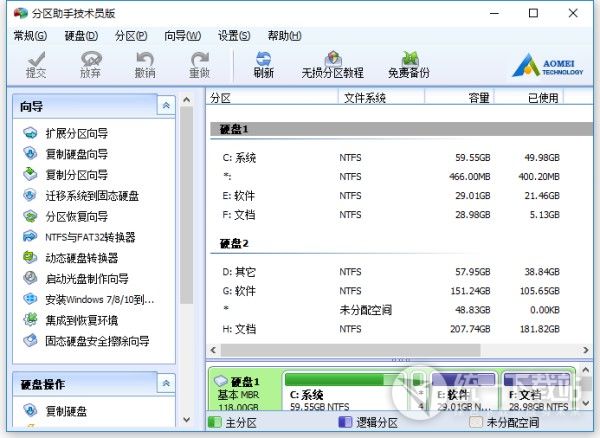The width and height of the screenshot is (600, 438).
Task: Open 扩展分区向导 wizard link
Action: 77,134
